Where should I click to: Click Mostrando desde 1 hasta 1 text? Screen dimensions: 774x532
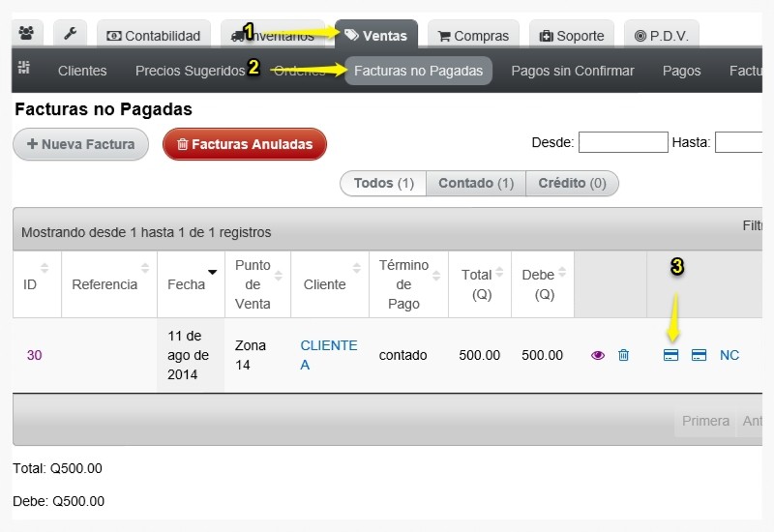[146, 232]
